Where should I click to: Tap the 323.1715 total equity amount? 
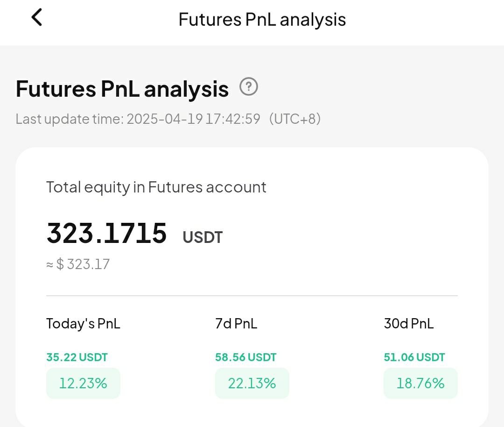[107, 233]
